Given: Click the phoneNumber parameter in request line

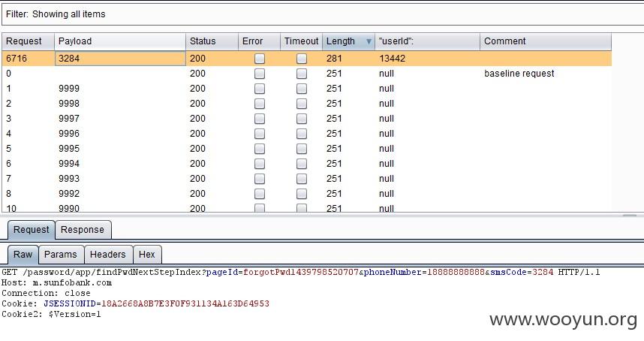Looking at the screenshot, I should 424,273.
